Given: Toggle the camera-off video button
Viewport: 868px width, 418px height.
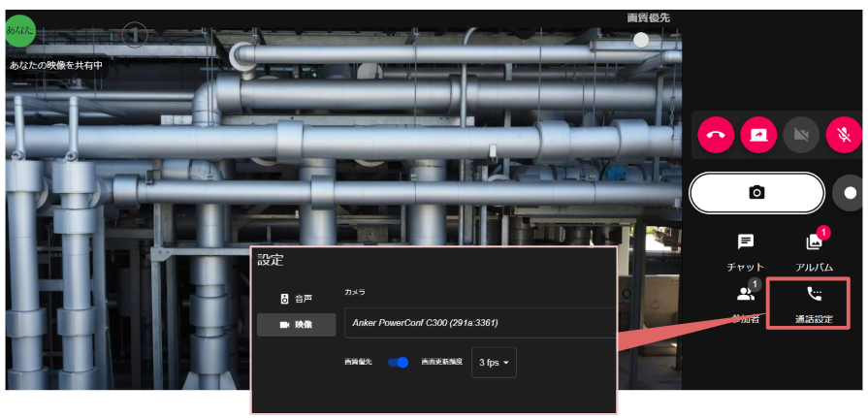Looking at the screenshot, I should [801, 135].
